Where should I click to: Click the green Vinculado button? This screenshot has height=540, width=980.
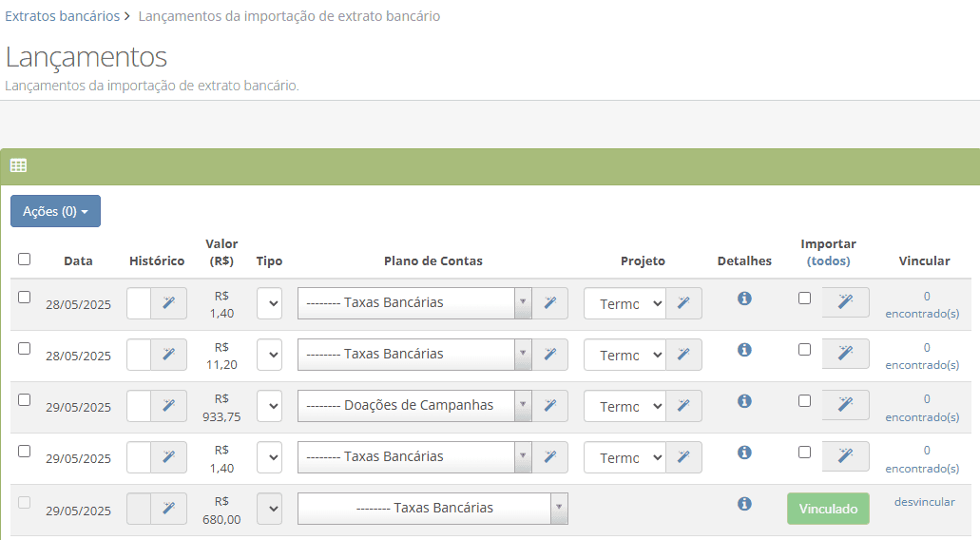pos(828,509)
